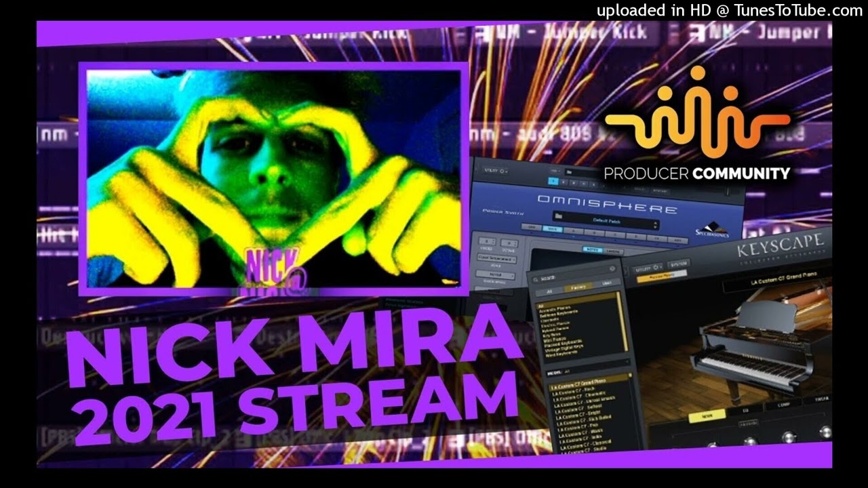
Task: Switch to the Keyscape COMP page
Action: point(783,405)
